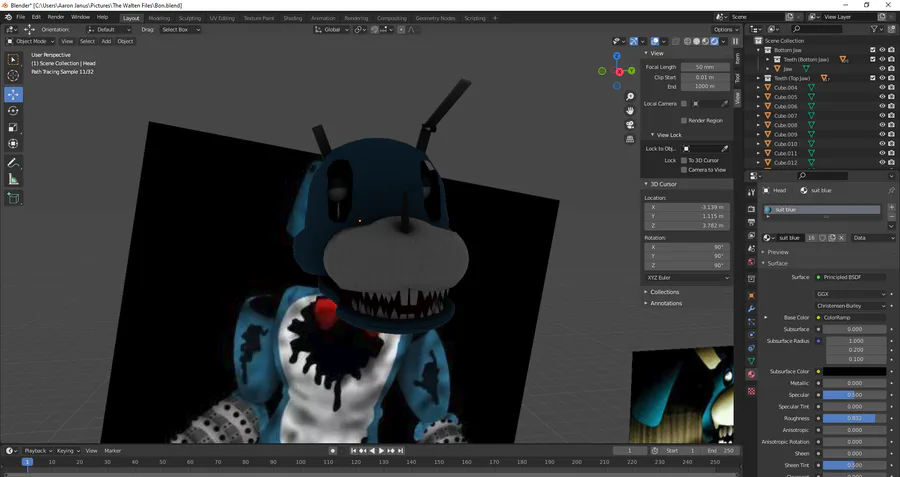This screenshot has height=477, width=900.
Task: Expand the Preview section in material properties
Action: tap(778, 252)
